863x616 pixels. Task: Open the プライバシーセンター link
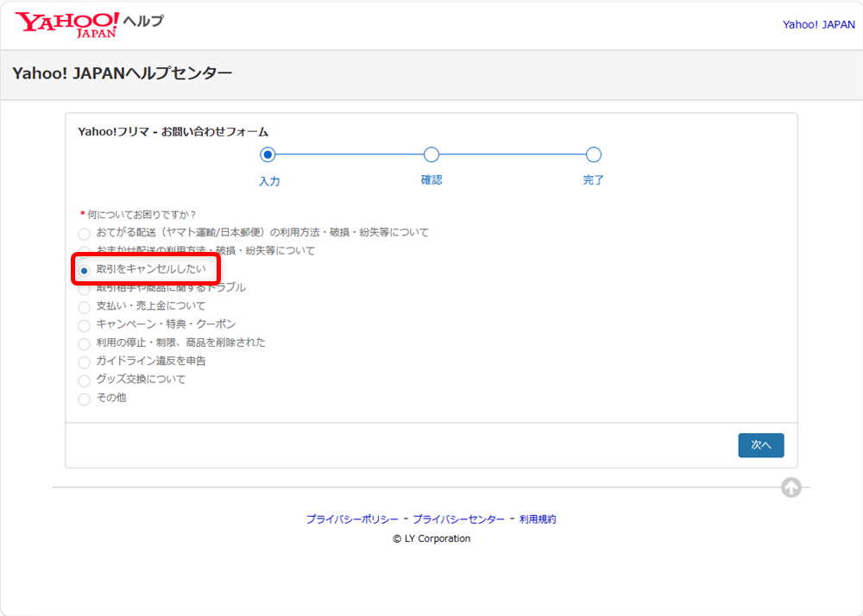click(458, 519)
